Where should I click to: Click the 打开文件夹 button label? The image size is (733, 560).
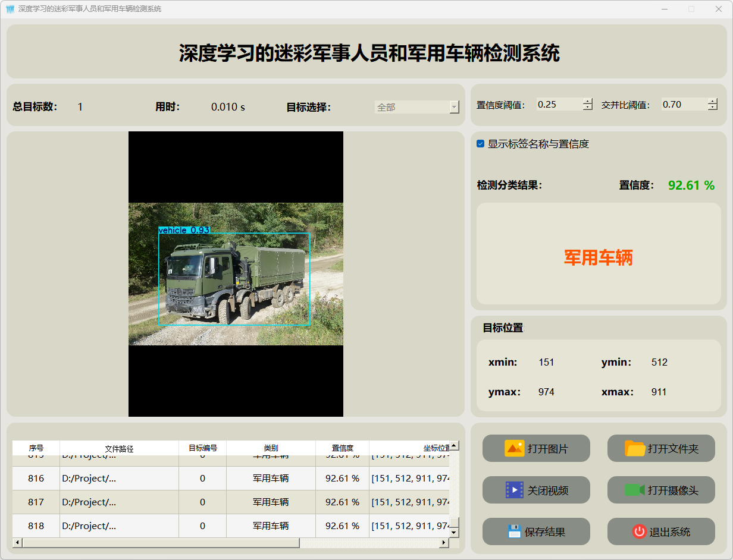[x=673, y=449]
